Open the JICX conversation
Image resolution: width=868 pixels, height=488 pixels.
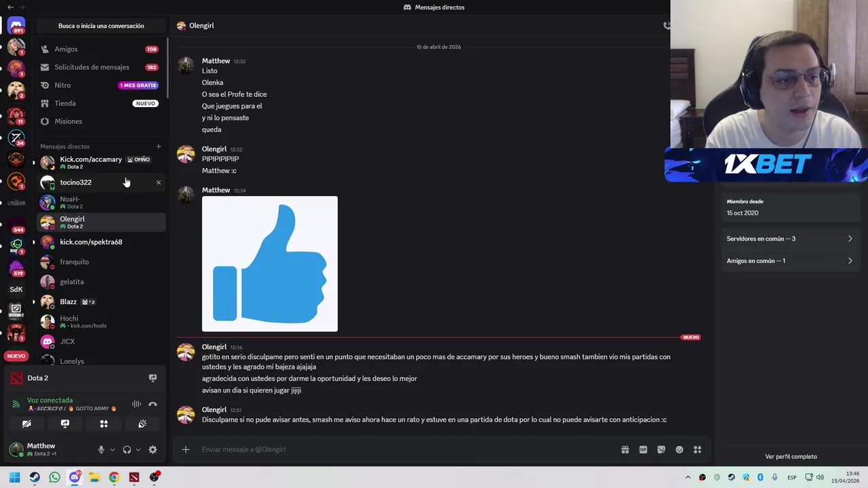(x=100, y=342)
